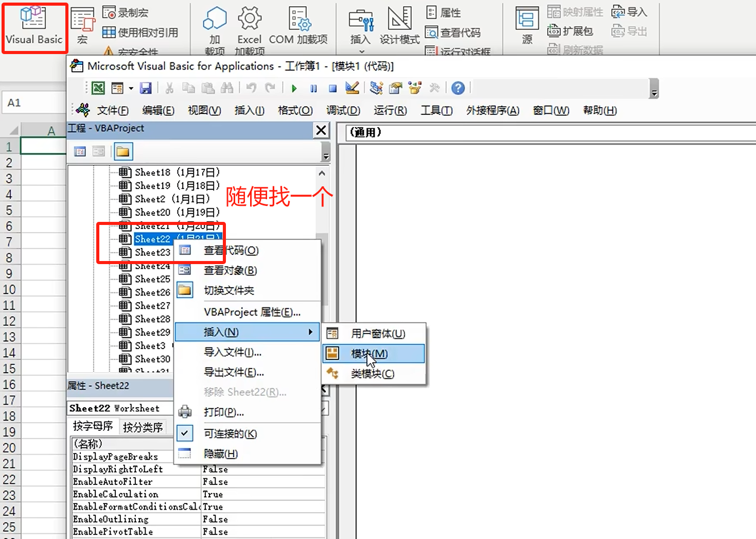756x539 pixels.
Task: Open Project Explorer toolbar icon
Action: point(376,88)
